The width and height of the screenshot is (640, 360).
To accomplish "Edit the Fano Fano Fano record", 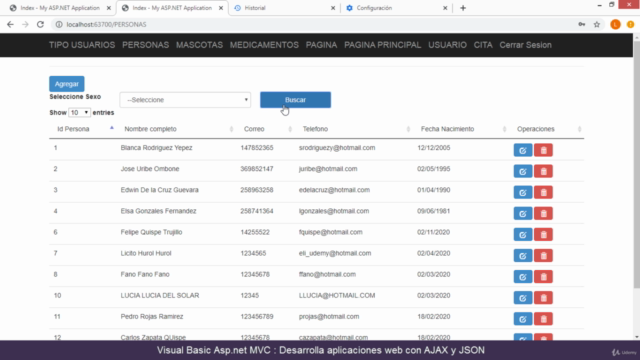I will click(522, 277).
